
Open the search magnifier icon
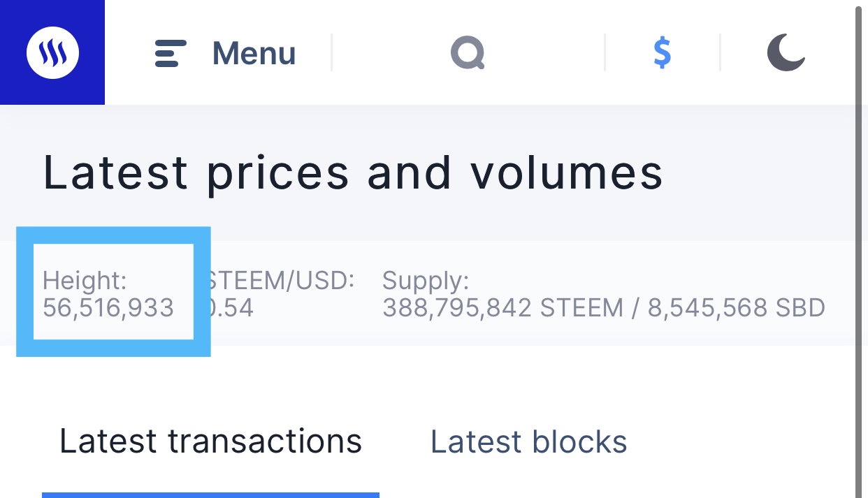point(468,53)
